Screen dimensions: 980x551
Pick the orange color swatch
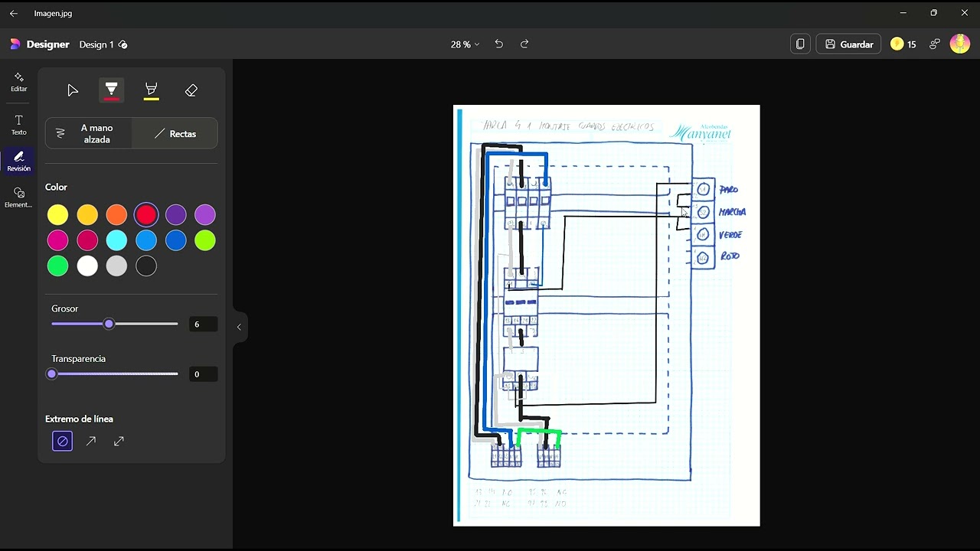point(116,215)
